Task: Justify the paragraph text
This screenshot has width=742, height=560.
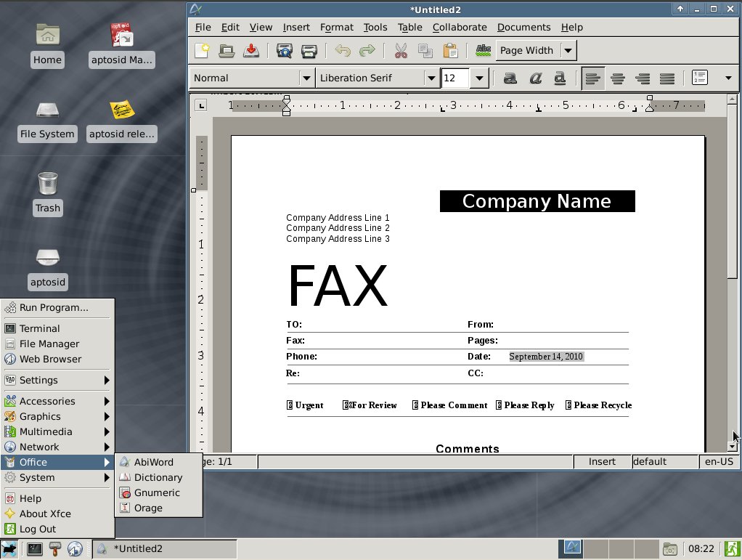Action: pos(667,78)
